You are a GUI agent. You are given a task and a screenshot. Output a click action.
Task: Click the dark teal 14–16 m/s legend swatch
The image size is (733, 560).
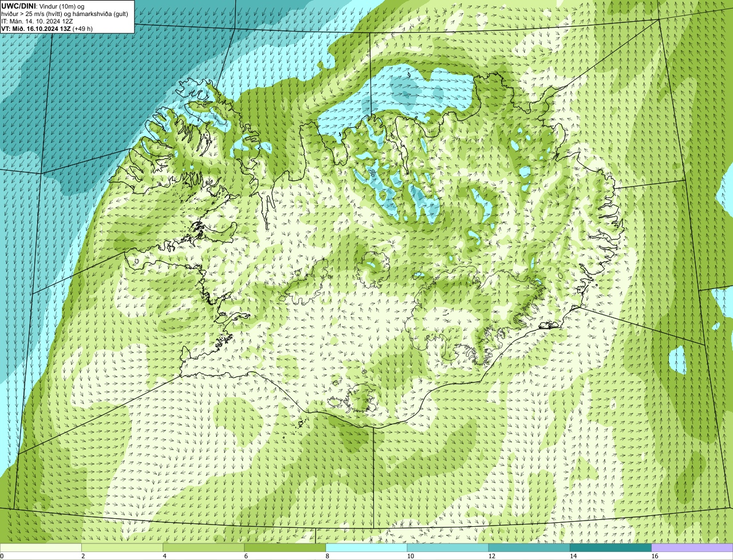[611, 547]
